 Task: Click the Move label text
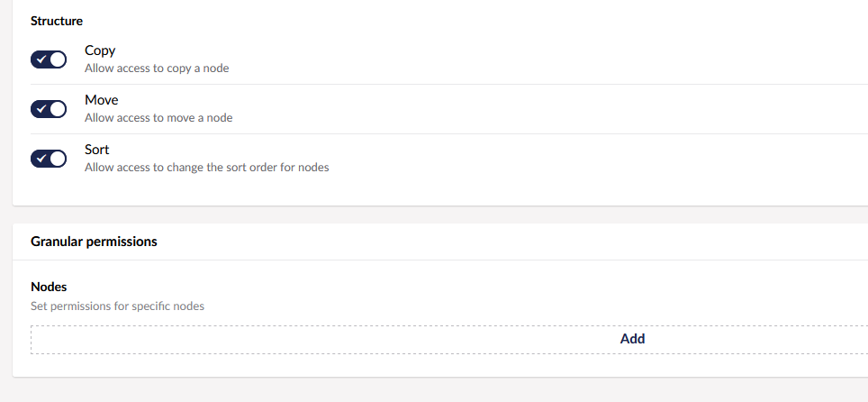pos(101,100)
